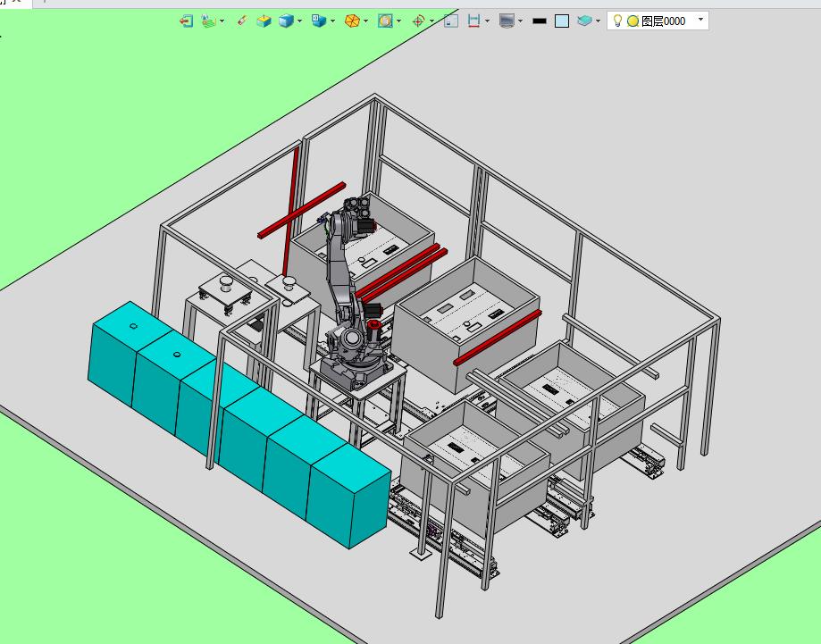Expand arrow beside the blue shaded cube
The image size is (821, 644).
pos(299,21)
